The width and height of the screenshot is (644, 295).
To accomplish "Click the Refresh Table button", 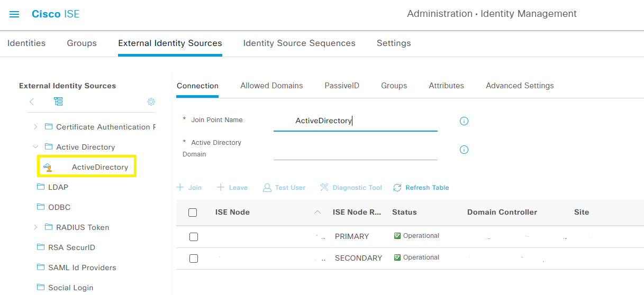I will pos(421,188).
